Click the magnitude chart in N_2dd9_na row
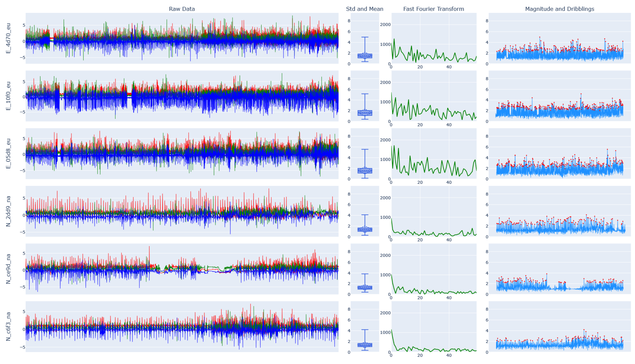 [x=560, y=211]
